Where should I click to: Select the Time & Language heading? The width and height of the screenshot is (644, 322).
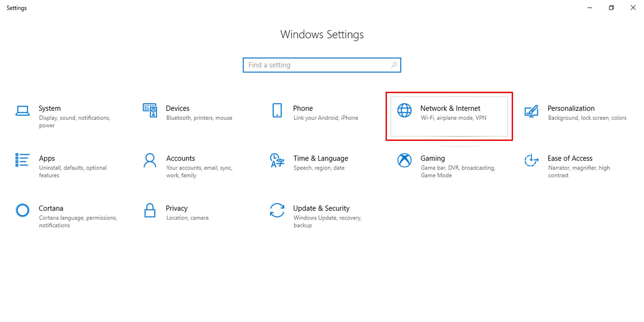(x=321, y=158)
